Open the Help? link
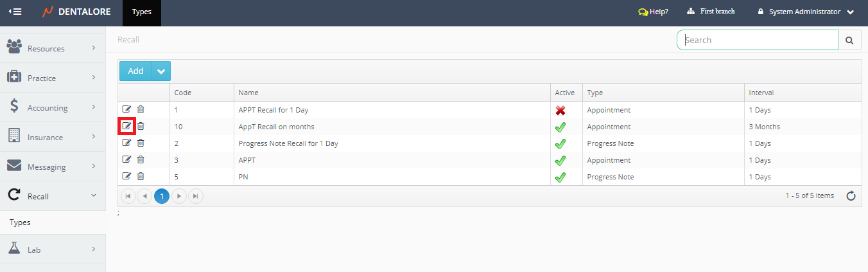This screenshot has height=272, width=868. (653, 12)
